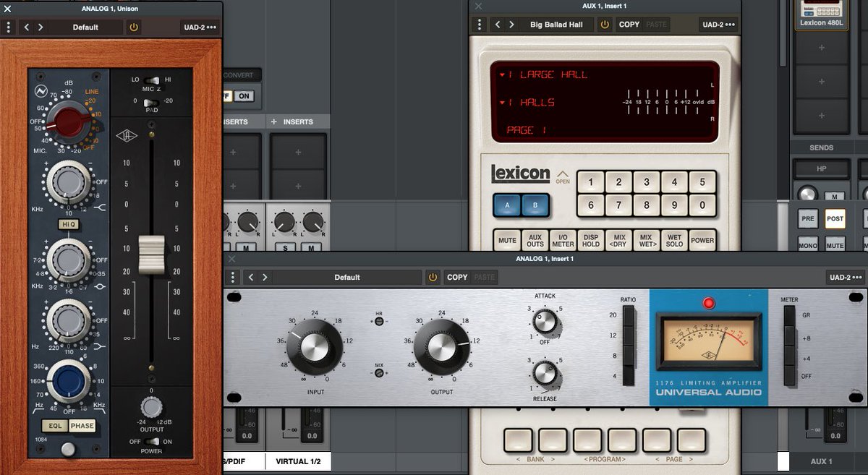Click the high shelf KHz EQ knob
Viewport: 868px width, 475px height.
[x=68, y=181]
